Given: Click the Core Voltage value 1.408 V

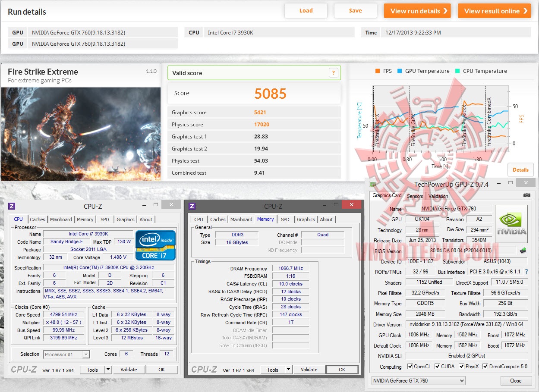Looking at the screenshot, I should click(x=118, y=257).
